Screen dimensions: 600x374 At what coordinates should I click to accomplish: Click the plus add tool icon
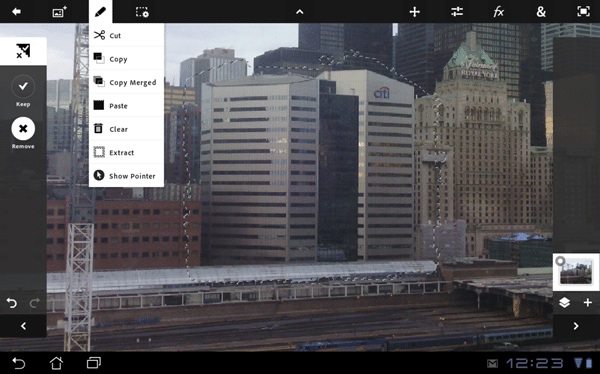414,12
